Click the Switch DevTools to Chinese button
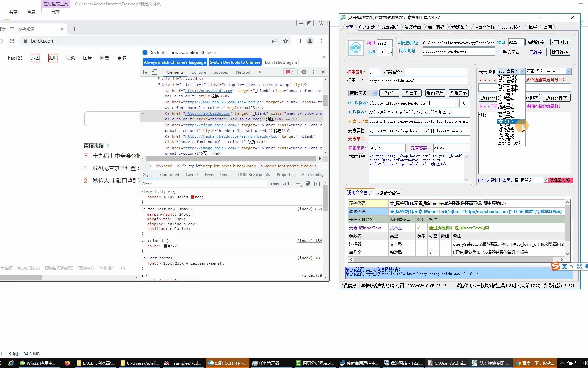588x368 pixels. (235, 62)
